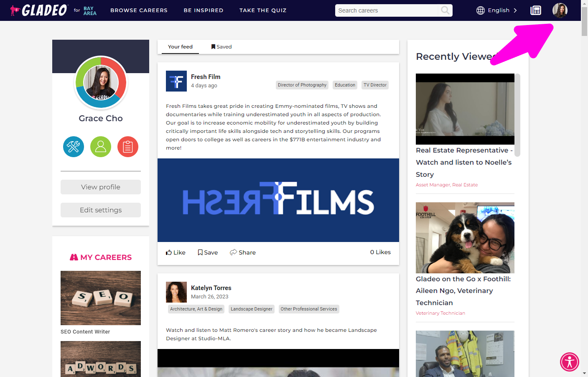
Task: Open Real Estate Representative video thumbnail
Action: tap(465, 109)
